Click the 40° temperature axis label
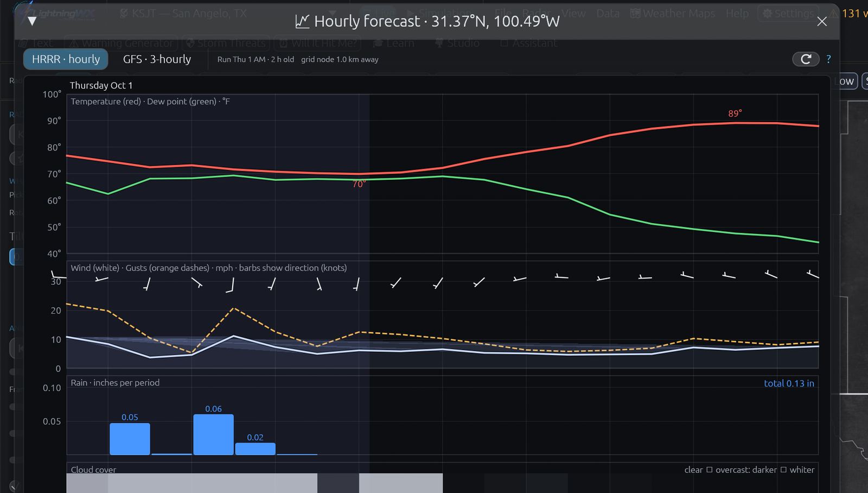The image size is (868, 493). coord(54,254)
